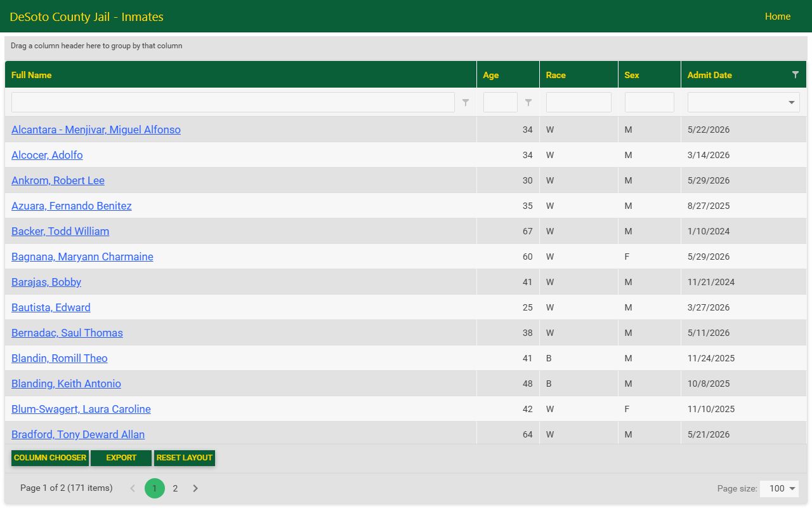This screenshot has height=508, width=812.
Task: Open Bernadac, Saul Thomas record
Action: pos(67,333)
